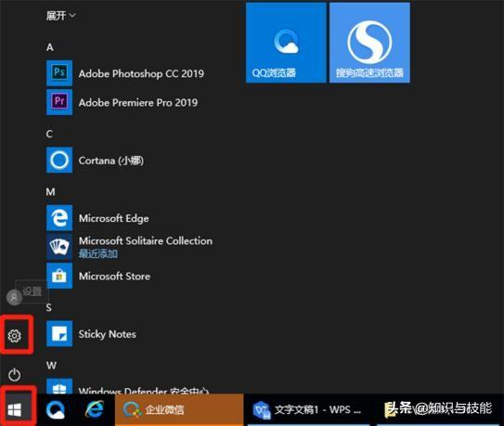Viewport: 504px width, 426px height.
Task: Open Adobe Photoshop CC 2019 icon
Action: click(x=59, y=73)
